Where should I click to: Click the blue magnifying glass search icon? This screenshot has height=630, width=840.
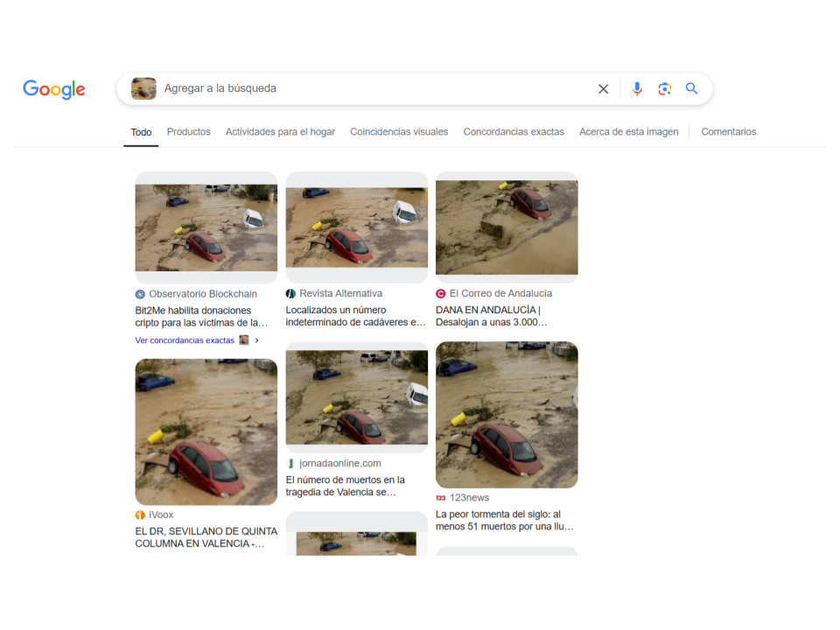tap(691, 88)
